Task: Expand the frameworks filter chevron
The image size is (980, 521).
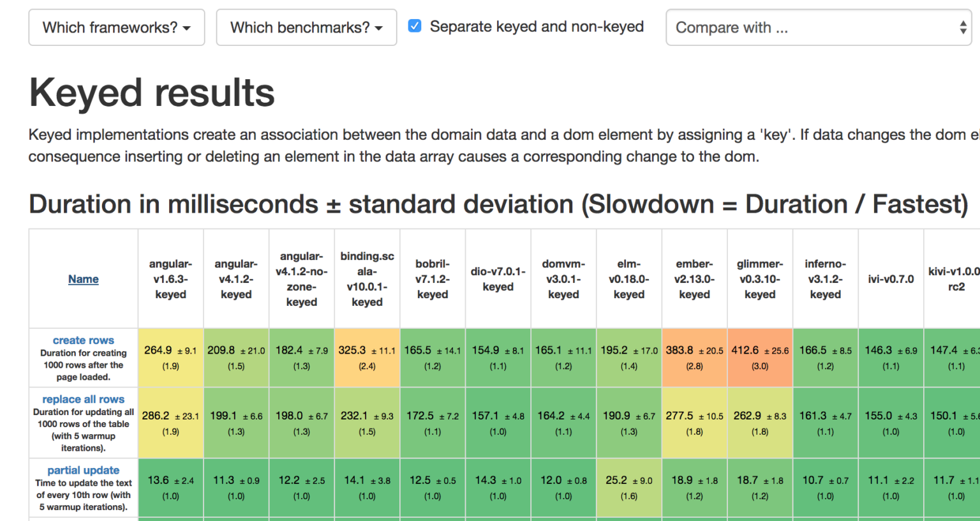Action: (x=186, y=28)
